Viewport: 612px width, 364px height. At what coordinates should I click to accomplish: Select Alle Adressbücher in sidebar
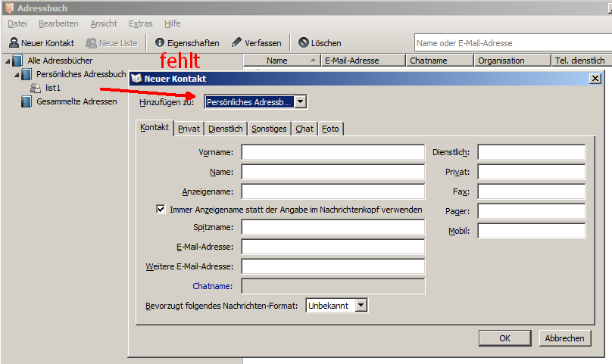point(60,61)
